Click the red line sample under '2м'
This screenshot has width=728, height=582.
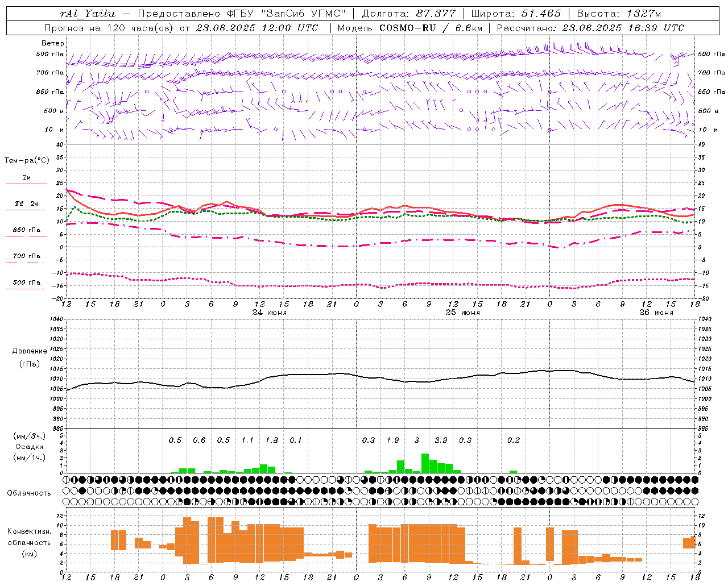(26, 184)
